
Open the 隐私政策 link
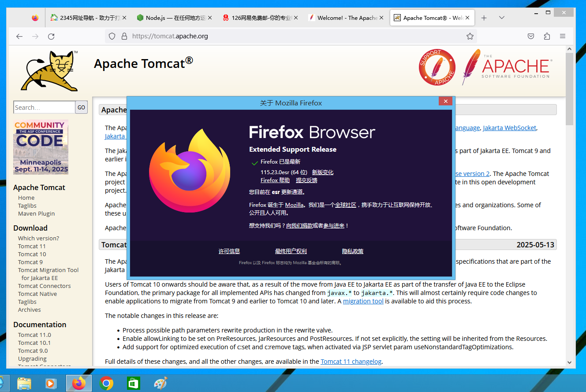(x=353, y=251)
